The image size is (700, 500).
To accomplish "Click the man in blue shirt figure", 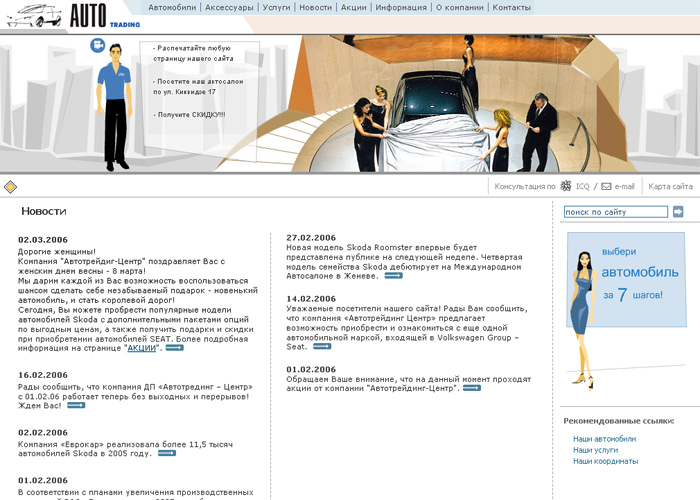I will click(x=115, y=107).
